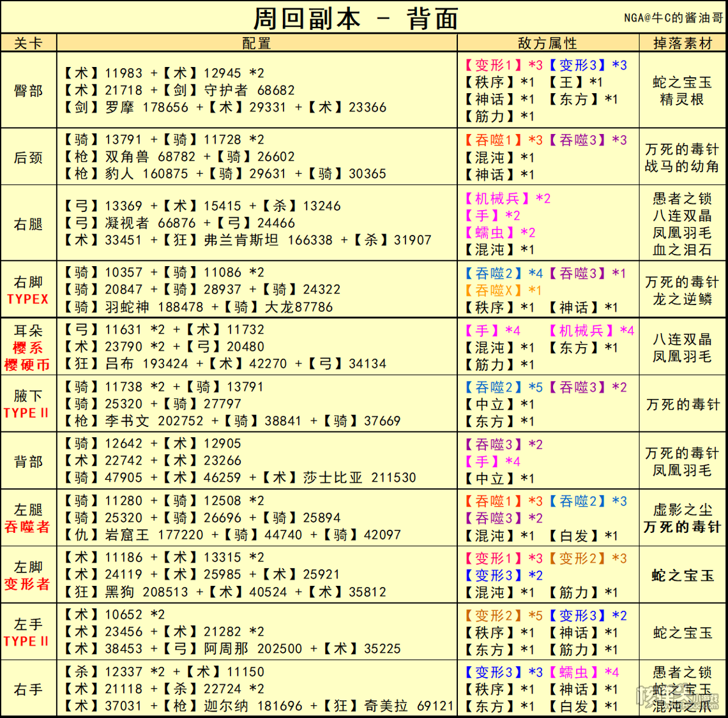Click 【变形2】*3 in the 左脚 row
728x718 pixels.
pyautogui.click(x=588, y=558)
